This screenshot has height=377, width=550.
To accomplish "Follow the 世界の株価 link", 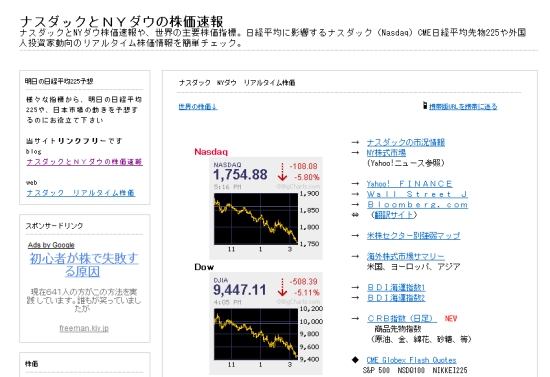I will point(198,106).
